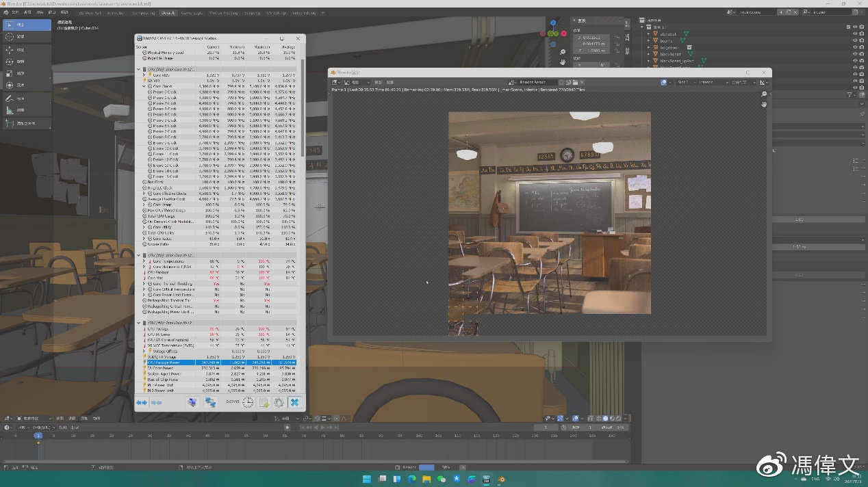Click the timeline play button

pos(322,427)
